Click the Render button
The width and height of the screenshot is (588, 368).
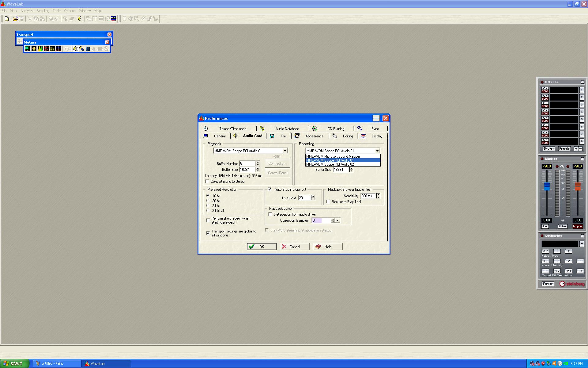(x=548, y=284)
